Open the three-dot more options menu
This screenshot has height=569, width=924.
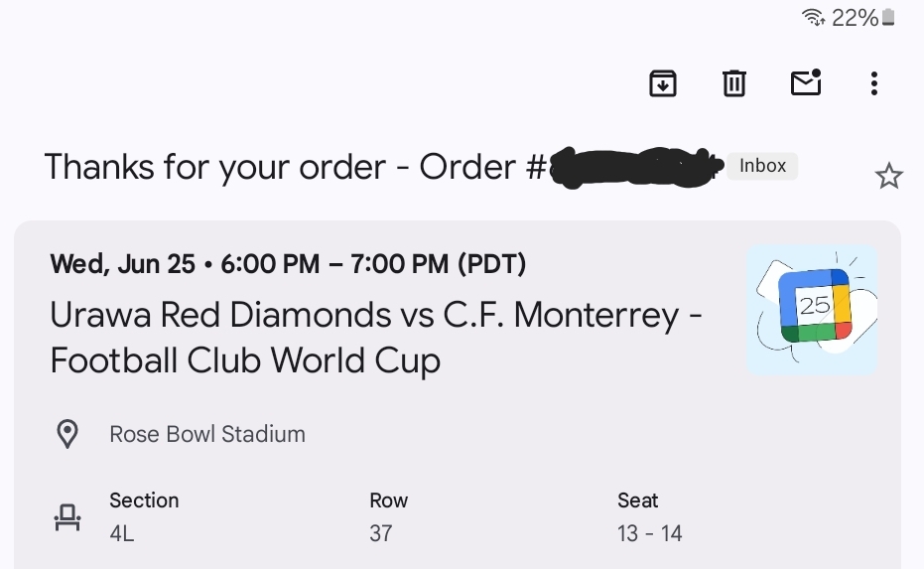point(873,83)
